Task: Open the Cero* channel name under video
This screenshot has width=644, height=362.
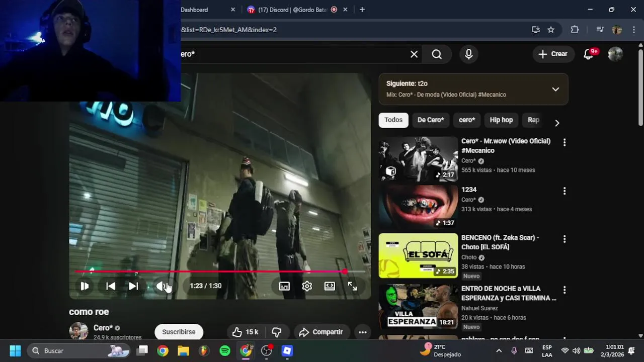Action: pyautogui.click(x=103, y=328)
